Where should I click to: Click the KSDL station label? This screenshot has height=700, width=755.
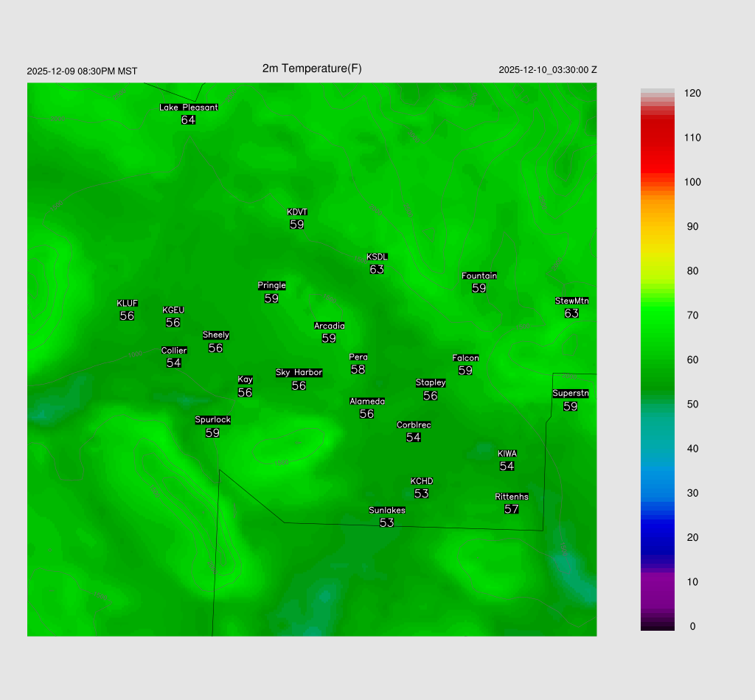click(377, 257)
